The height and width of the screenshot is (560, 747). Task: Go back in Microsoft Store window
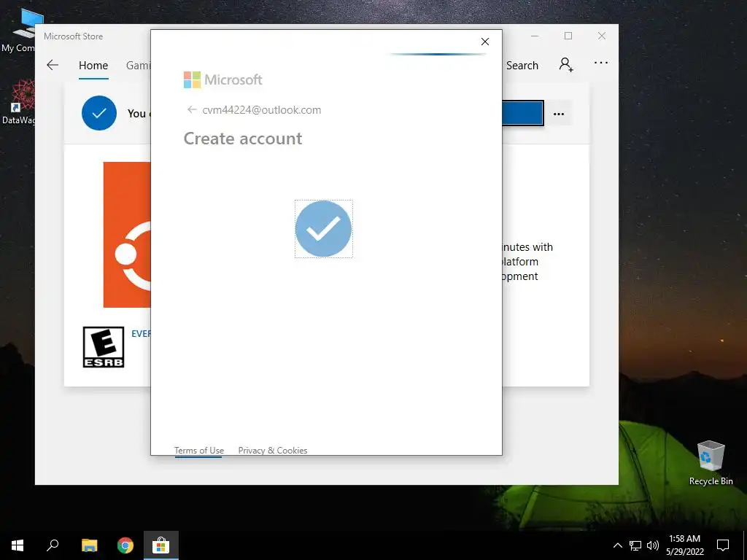coord(53,65)
